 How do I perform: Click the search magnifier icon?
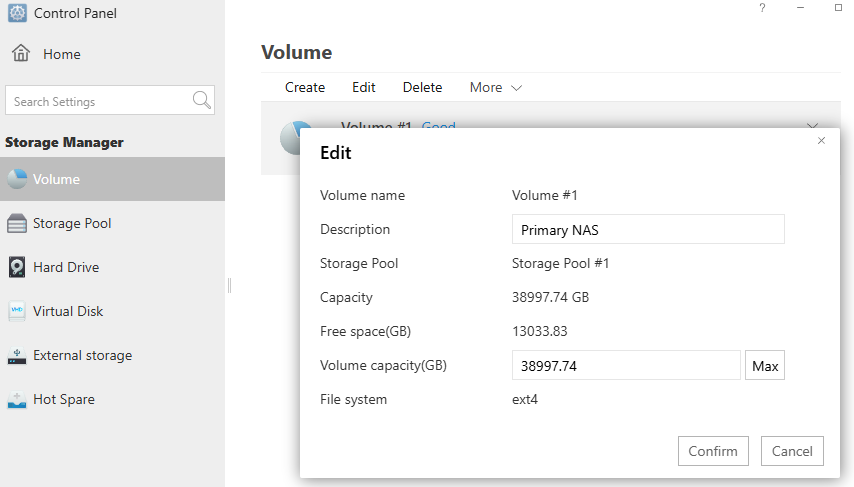(x=202, y=100)
